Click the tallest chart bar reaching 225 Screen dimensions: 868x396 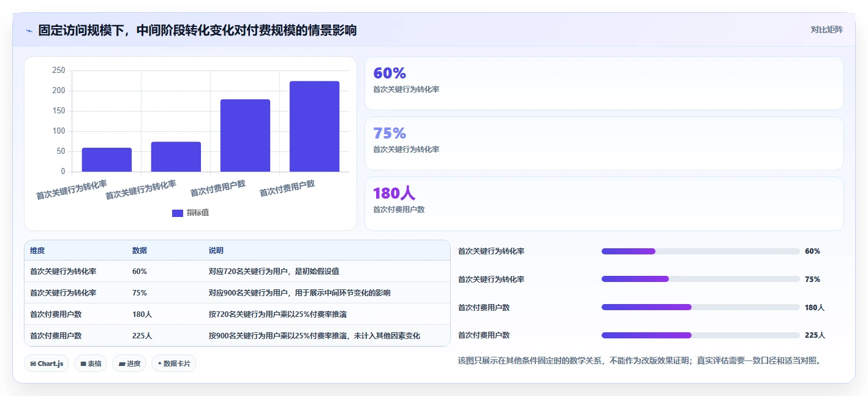pyautogui.click(x=314, y=126)
